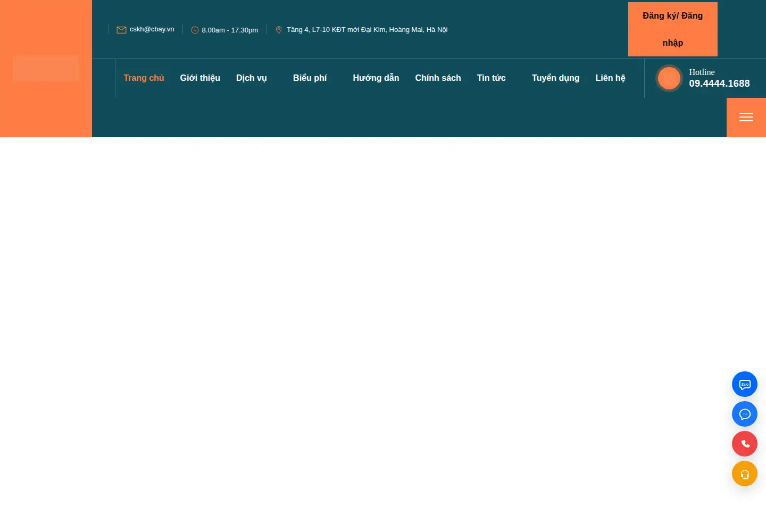Viewport: 766px width, 532px height.
Task: Open the Messenger chat floating button
Action: pyautogui.click(x=745, y=414)
